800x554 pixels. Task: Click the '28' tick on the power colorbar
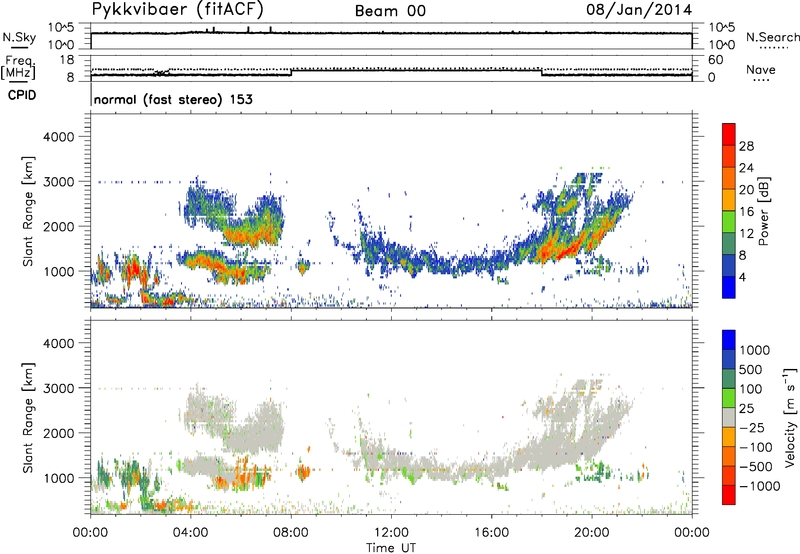[746, 146]
